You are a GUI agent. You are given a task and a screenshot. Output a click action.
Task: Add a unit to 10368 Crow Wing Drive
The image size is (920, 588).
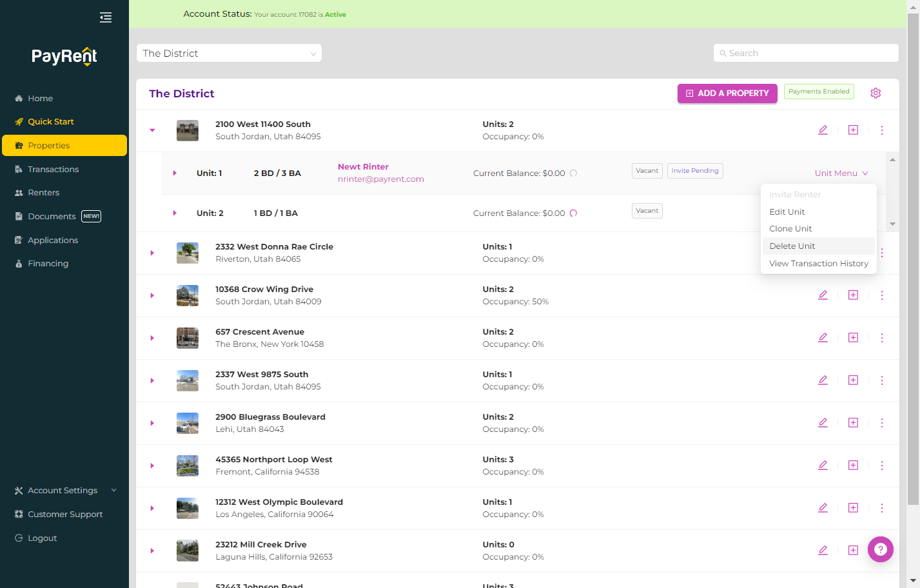click(853, 295)
